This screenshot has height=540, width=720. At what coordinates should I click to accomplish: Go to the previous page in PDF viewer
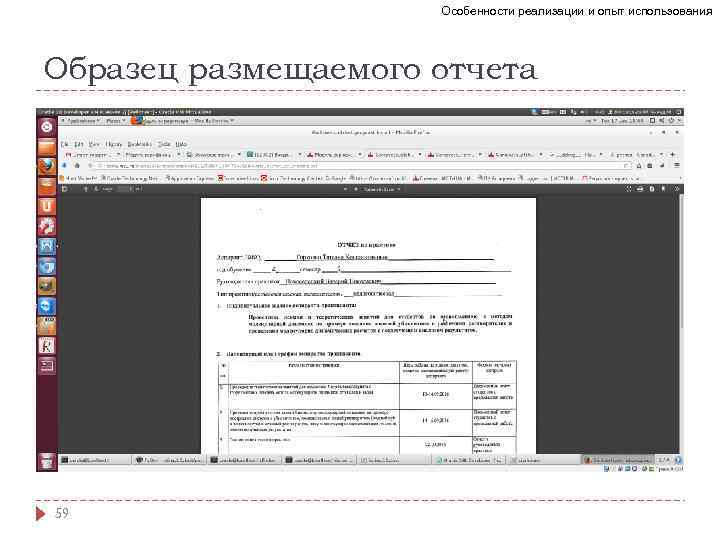coord(85,189)
